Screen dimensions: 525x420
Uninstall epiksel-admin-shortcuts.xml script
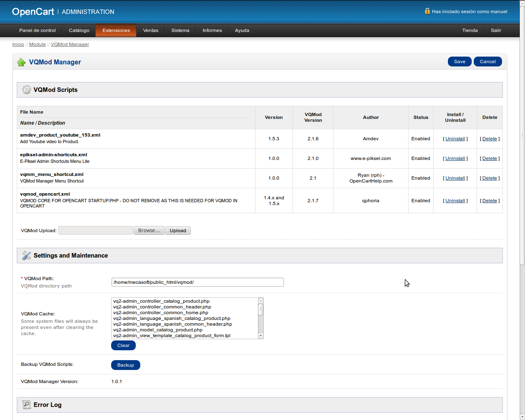(455, 158)
